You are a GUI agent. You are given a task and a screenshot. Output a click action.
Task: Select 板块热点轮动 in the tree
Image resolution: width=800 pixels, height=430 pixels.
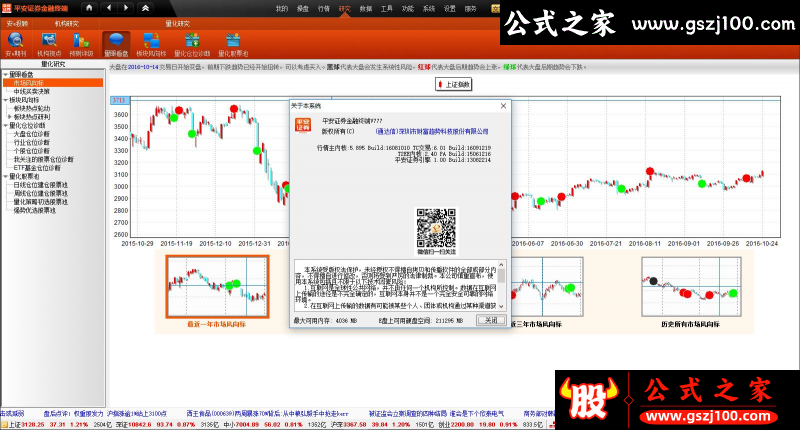(x=32, y=108)
